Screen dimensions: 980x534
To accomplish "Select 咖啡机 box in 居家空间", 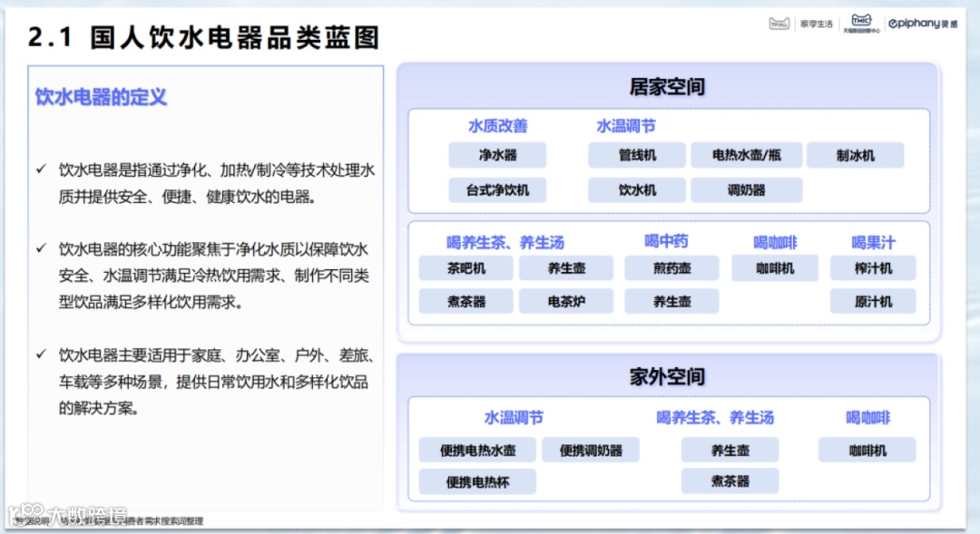I will coord(775,268).
